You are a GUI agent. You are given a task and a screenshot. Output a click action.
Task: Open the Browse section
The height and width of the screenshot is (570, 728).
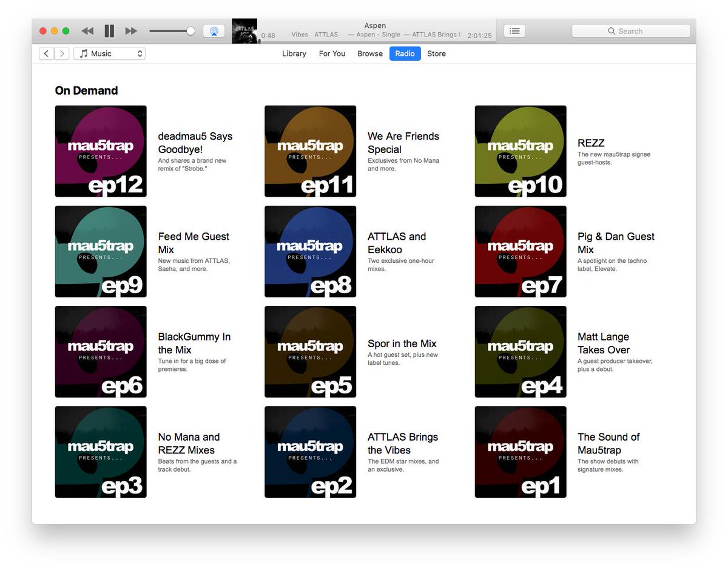tap(369, 53)
